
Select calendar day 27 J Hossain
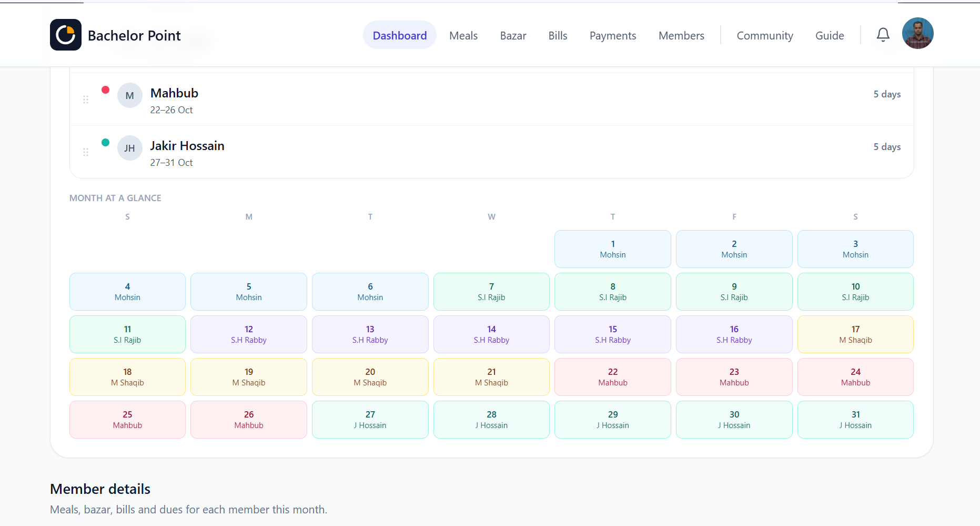click(x=370, y=420)
